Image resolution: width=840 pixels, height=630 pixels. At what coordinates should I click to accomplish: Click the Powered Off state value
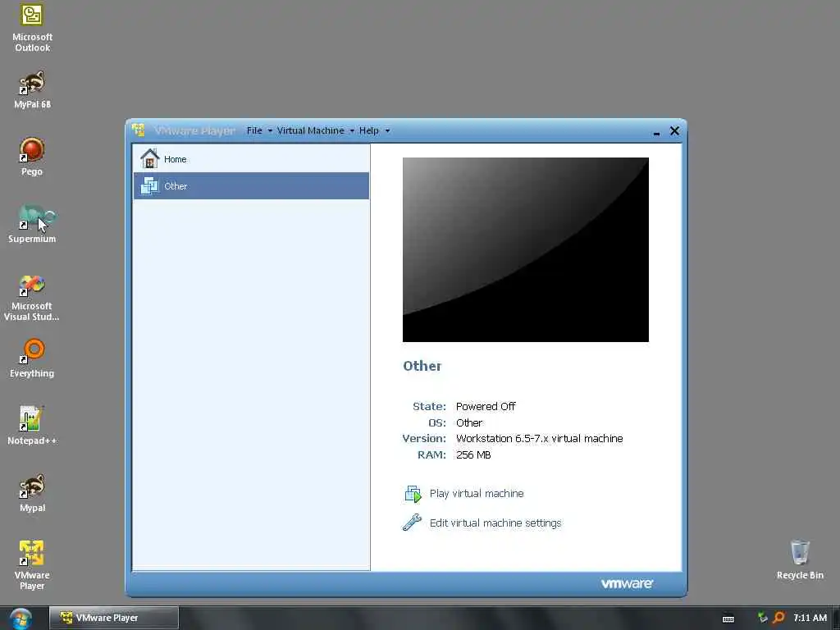pos(486,407)
